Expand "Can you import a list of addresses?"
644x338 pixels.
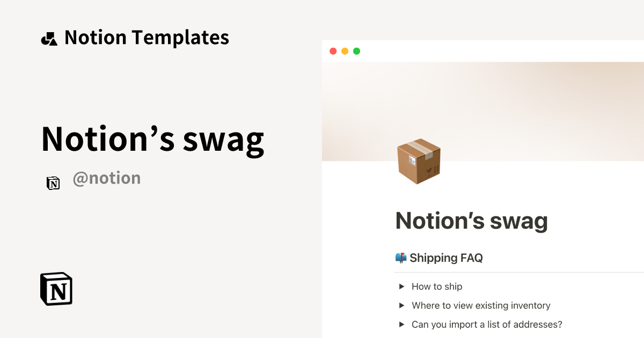401,324
